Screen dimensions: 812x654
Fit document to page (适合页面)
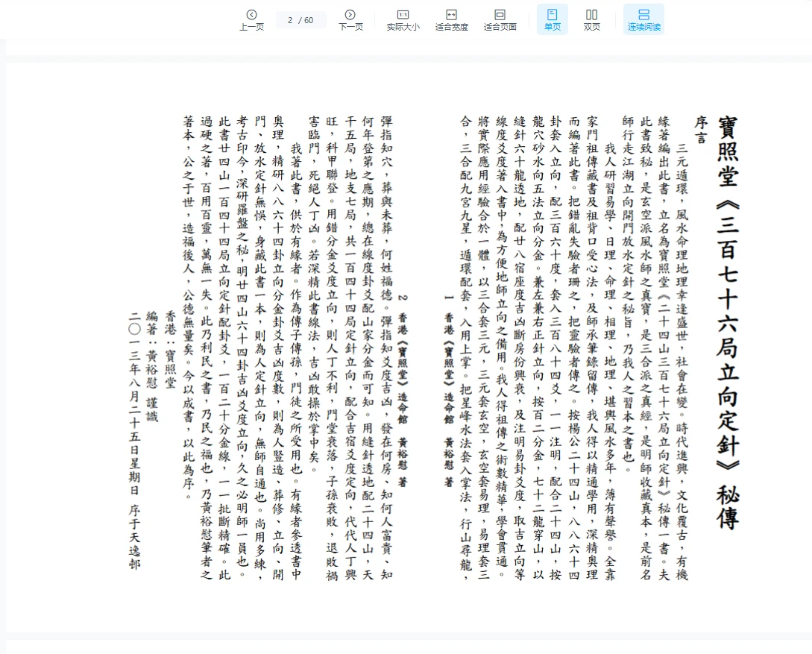pyautogui.click(x=500, y=19)
